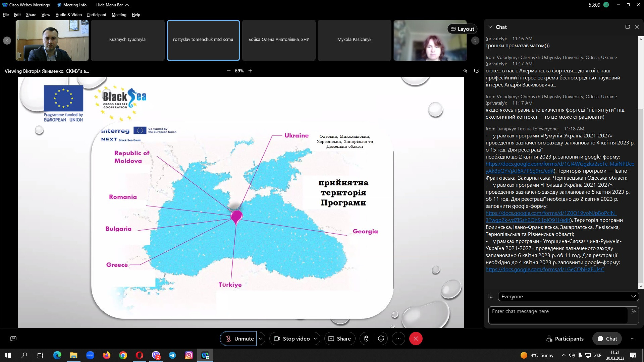Image resolution: width=644 pixels, height=362 pixels.
Task: Open the first Google Forms link in the chat
Action: [x=559, y=164]
